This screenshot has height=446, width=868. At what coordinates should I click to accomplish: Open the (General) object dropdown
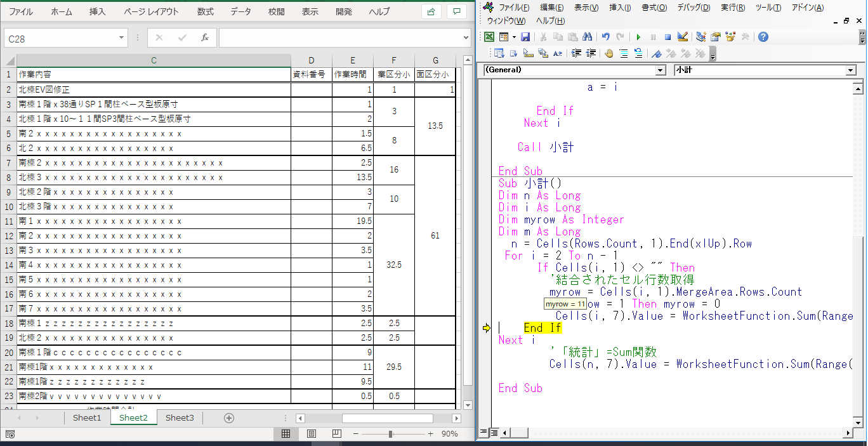[661, 70]
